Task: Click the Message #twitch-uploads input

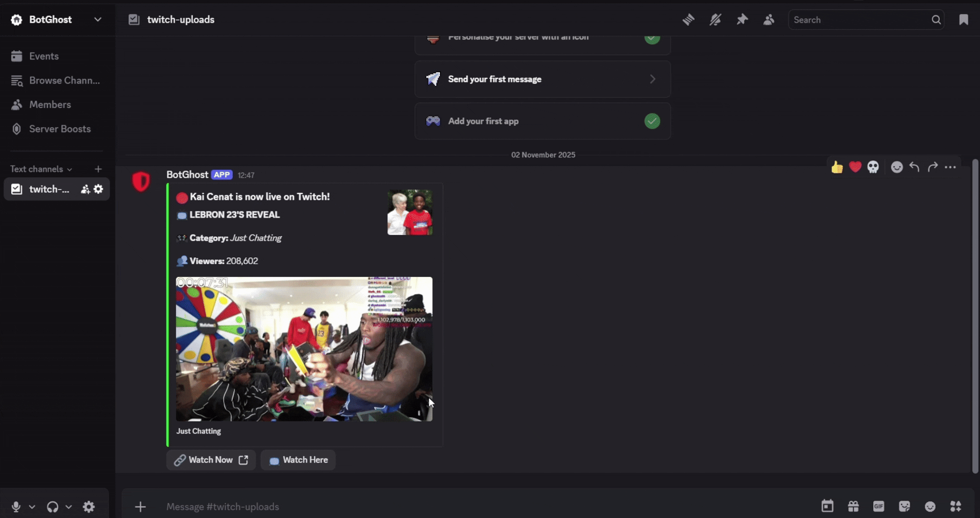Action: pyautogui.click(x=485, y=507)
